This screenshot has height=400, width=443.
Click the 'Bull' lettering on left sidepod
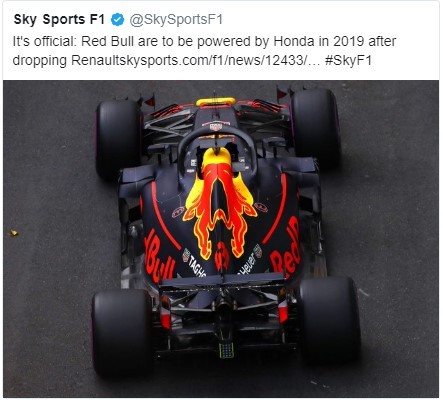(159, 256)
